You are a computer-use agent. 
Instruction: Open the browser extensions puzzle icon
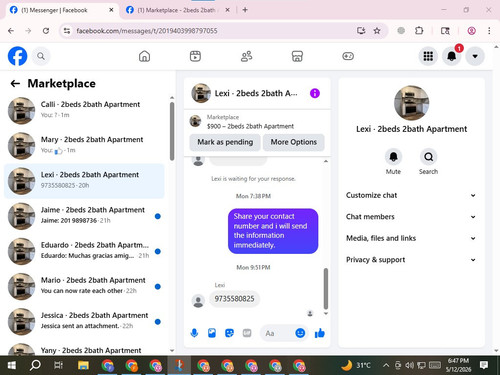coord(419,31)
